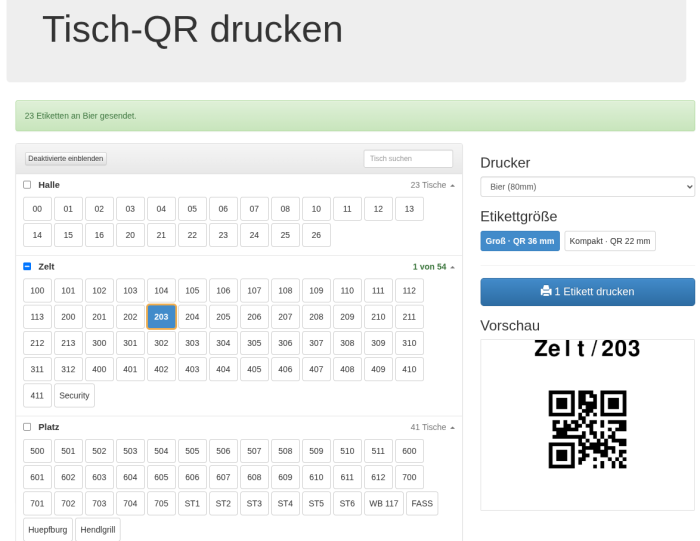The width and height of the screenshot is (700, 541).
Task: Select table 112 in Zelt
Action: pyautogui.click(x=409, y=291)
